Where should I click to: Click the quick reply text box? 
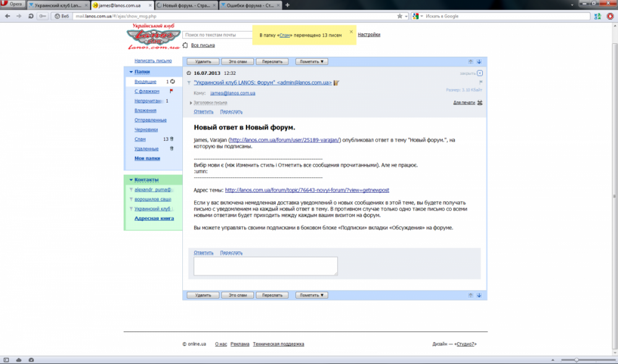[265, 266]
